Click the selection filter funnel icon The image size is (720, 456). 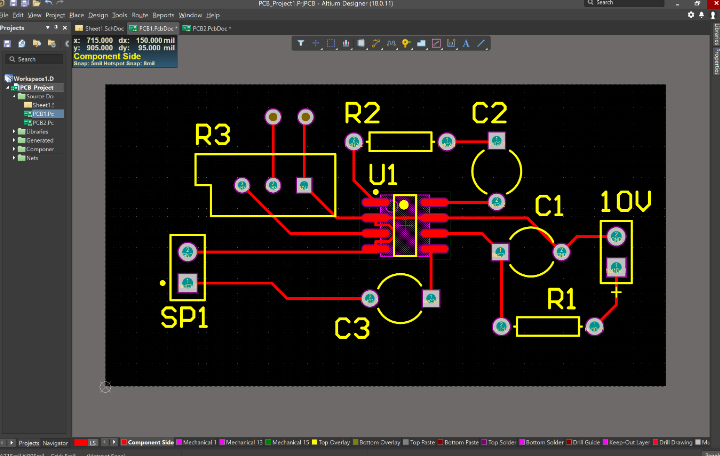[x=302, y=43]
